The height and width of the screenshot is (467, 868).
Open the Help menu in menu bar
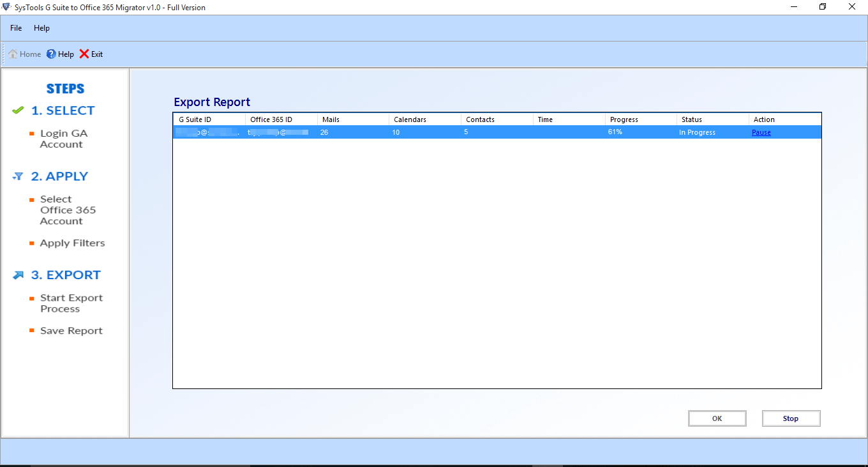coord(41,28)
